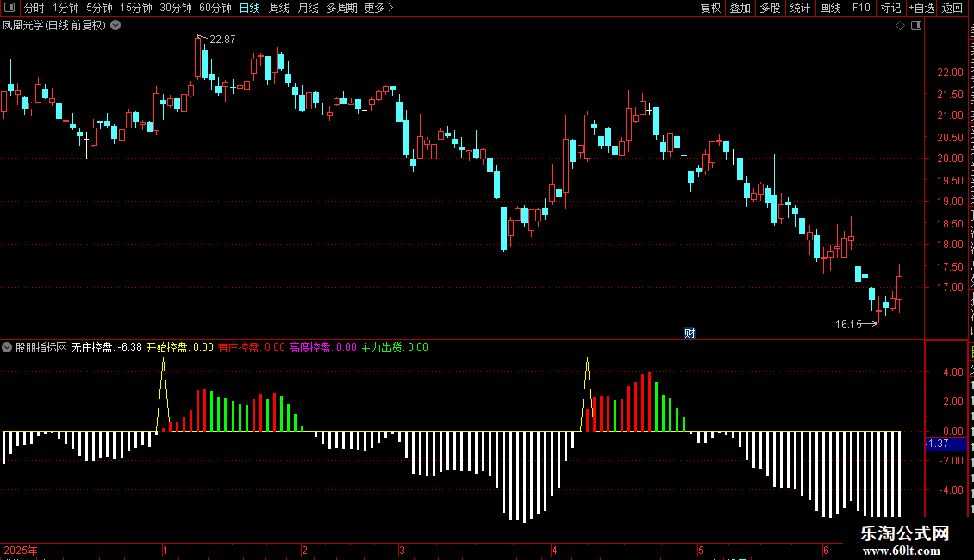
Task: Select the 日线 daily chart tab
Action: 250,8
